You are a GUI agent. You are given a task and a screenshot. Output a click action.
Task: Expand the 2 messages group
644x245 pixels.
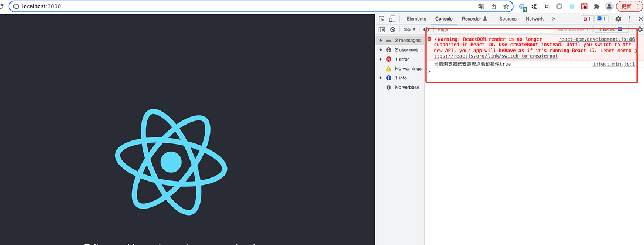[381, 41]
